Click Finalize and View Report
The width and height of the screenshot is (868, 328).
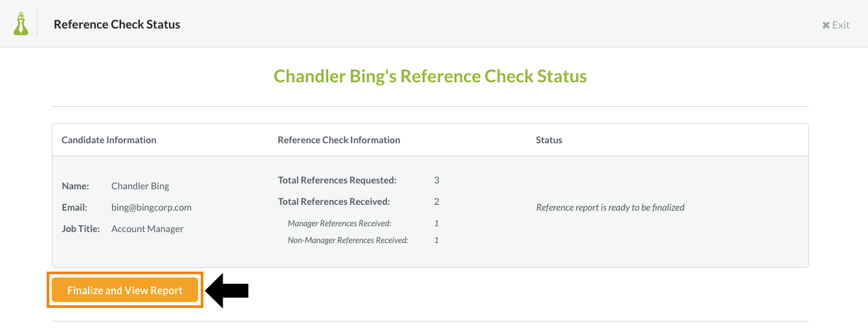(125, 290)
